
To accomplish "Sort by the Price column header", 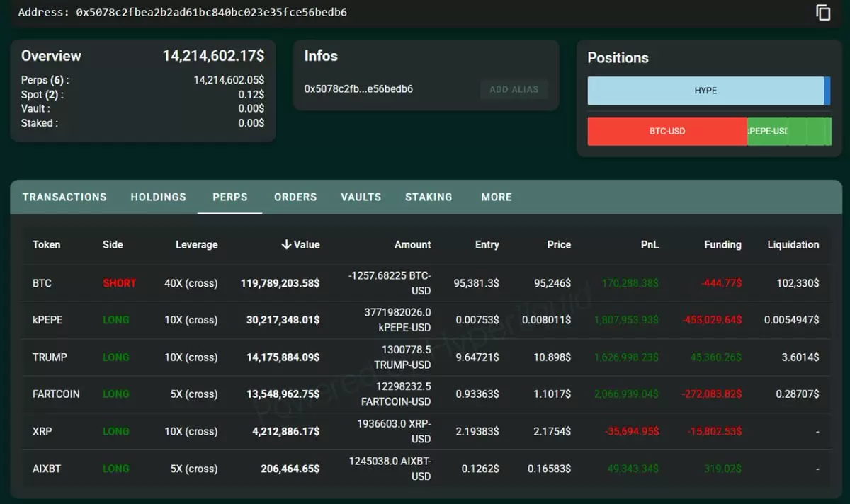I will 559,244.
